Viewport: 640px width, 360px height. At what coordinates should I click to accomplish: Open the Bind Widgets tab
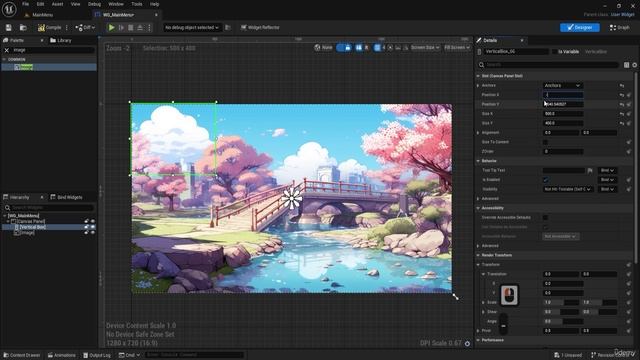click(67, 197)
